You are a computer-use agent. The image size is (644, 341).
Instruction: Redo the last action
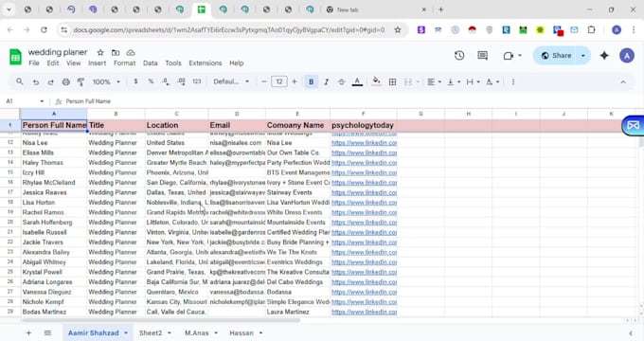coord(50,82)
